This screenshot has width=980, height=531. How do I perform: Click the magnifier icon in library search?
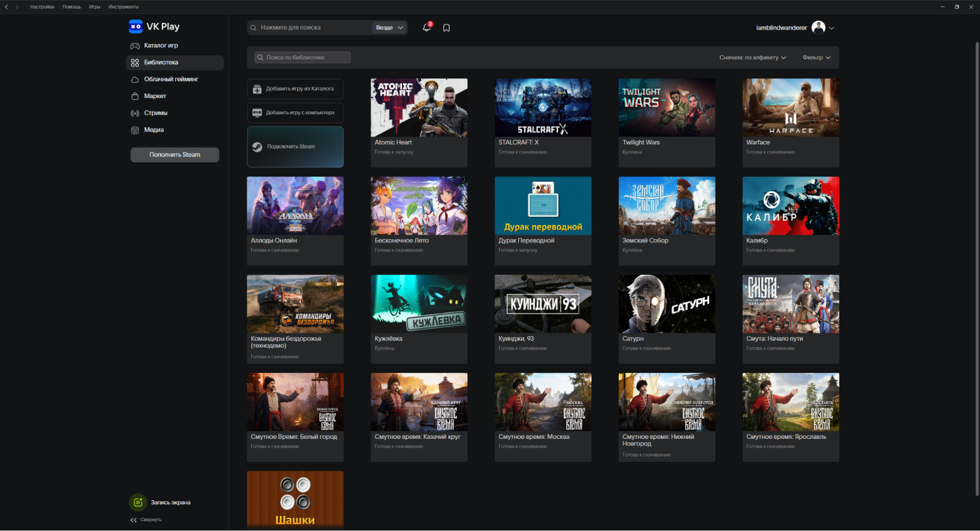pos(260,57)
